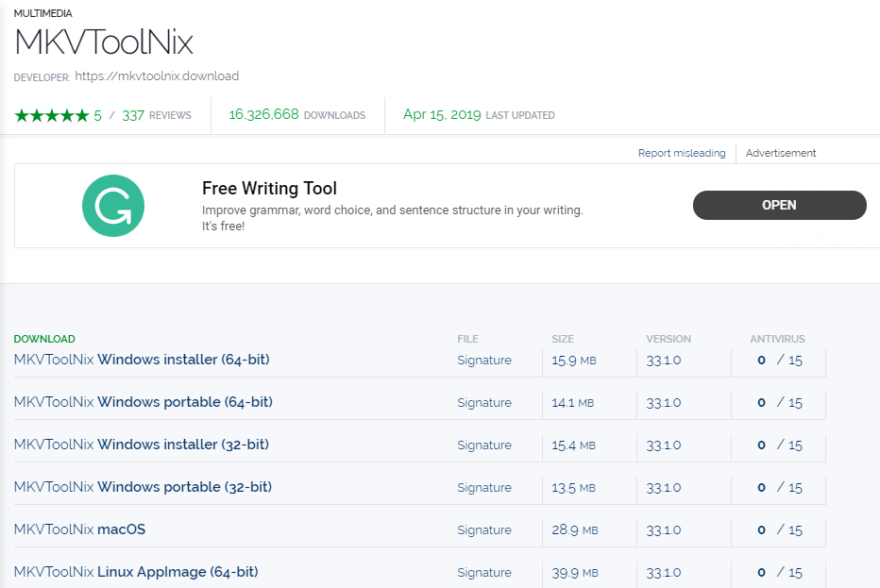Click the ad description about improving grammar
The width and height of the screenshot is (880, 588).
(x=392, y=218)
